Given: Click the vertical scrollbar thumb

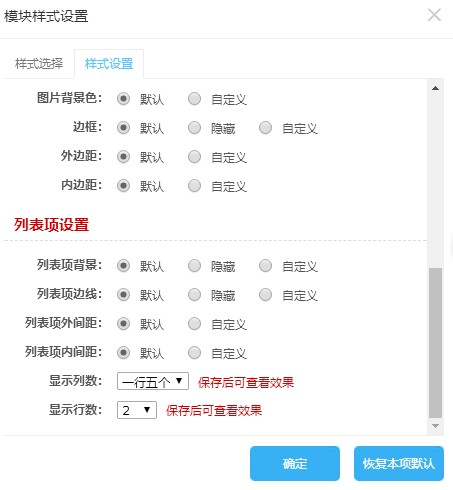Looking at the screenshot, I should coord(435,343).
